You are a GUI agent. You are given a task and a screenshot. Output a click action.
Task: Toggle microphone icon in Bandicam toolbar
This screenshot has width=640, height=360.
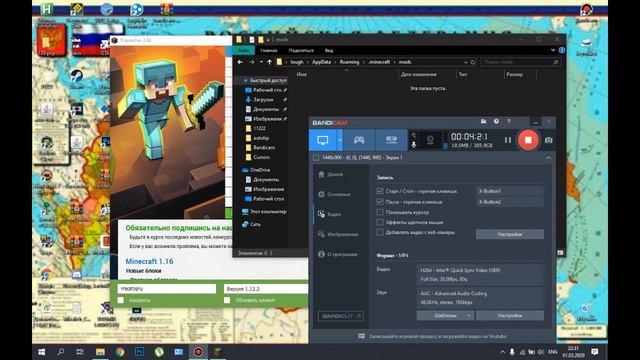(413, 144)
